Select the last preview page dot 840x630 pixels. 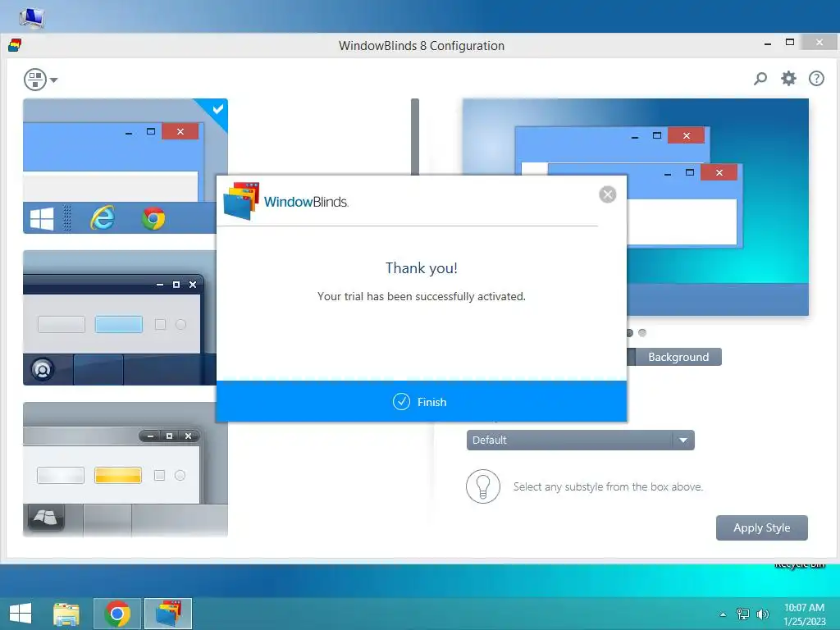point(641,333)
